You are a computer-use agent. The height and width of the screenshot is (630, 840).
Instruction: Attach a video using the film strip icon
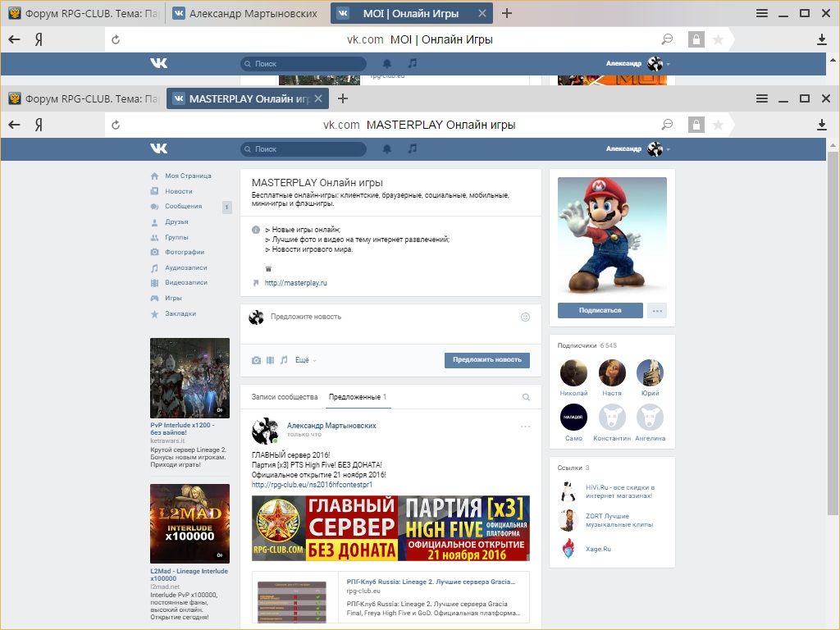(x=270, y=360)
